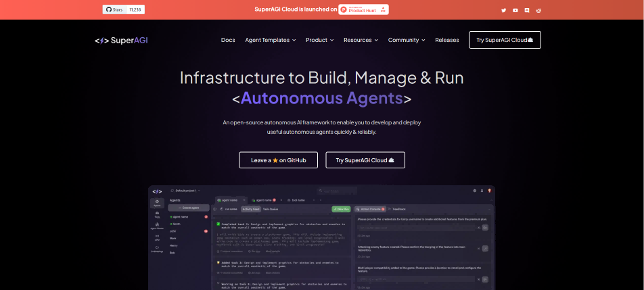Click the green New Run button
The height and width of the screenshot is (290, 644).
[342, 209]
